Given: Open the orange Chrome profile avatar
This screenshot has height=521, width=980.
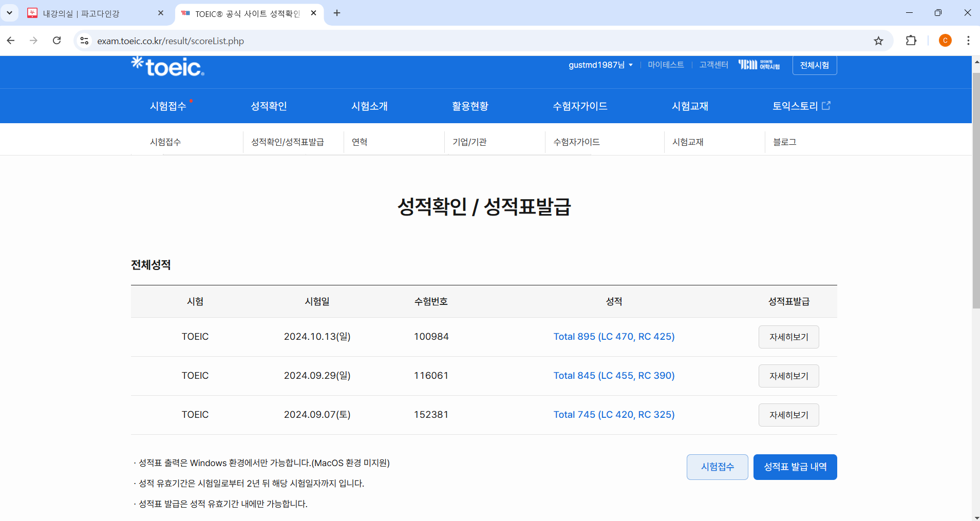Looking at the screenshot, I should point(945,41).
